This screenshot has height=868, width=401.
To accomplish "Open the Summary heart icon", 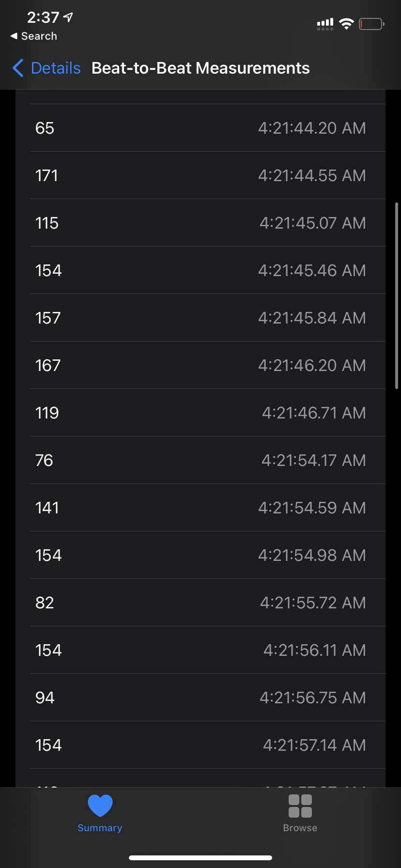I will click(x=100, y=806).
